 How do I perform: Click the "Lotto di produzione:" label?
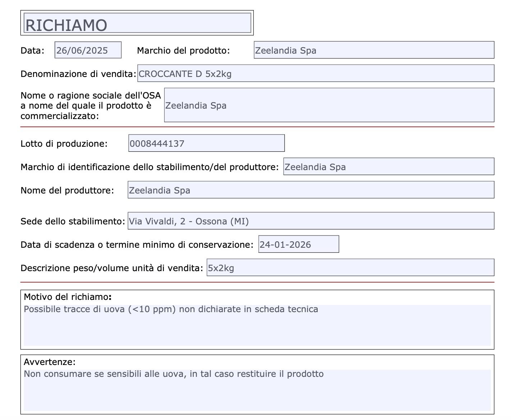[64, 143]
